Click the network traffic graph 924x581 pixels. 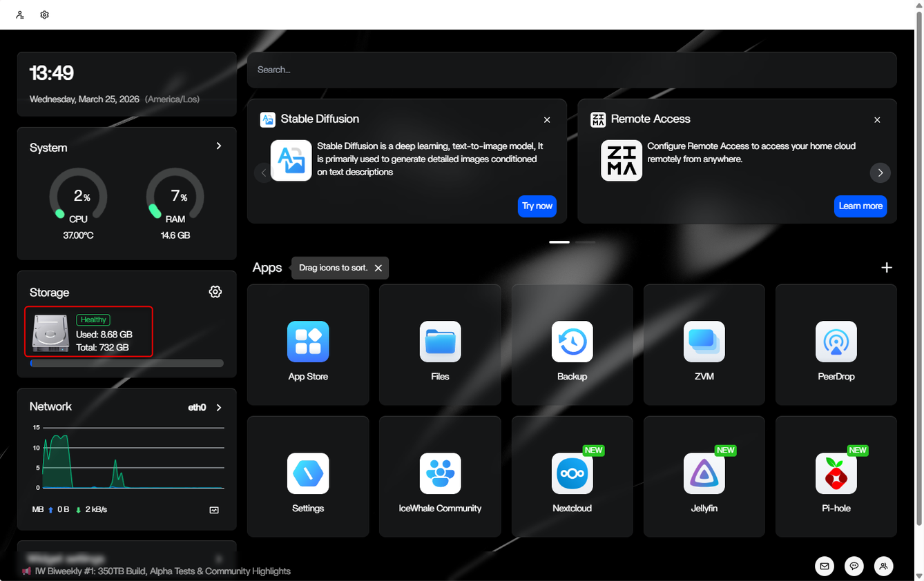click(x=127, y=457)
